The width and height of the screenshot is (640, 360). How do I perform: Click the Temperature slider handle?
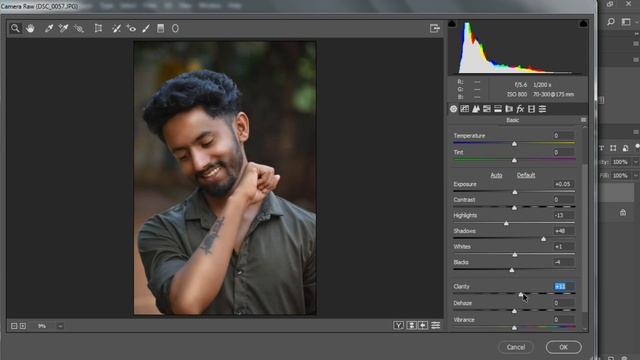pyautogui.click(x=514, y=144)
